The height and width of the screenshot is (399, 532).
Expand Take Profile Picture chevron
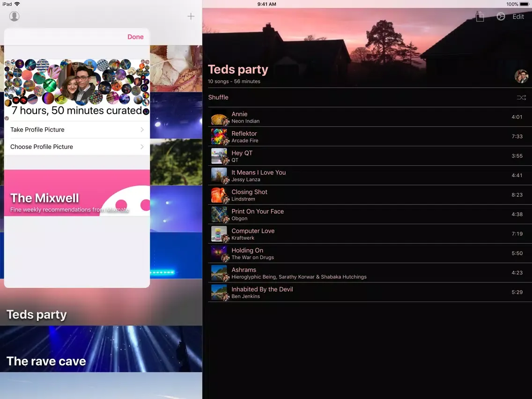pyautogui.click(x=142, y=130)
